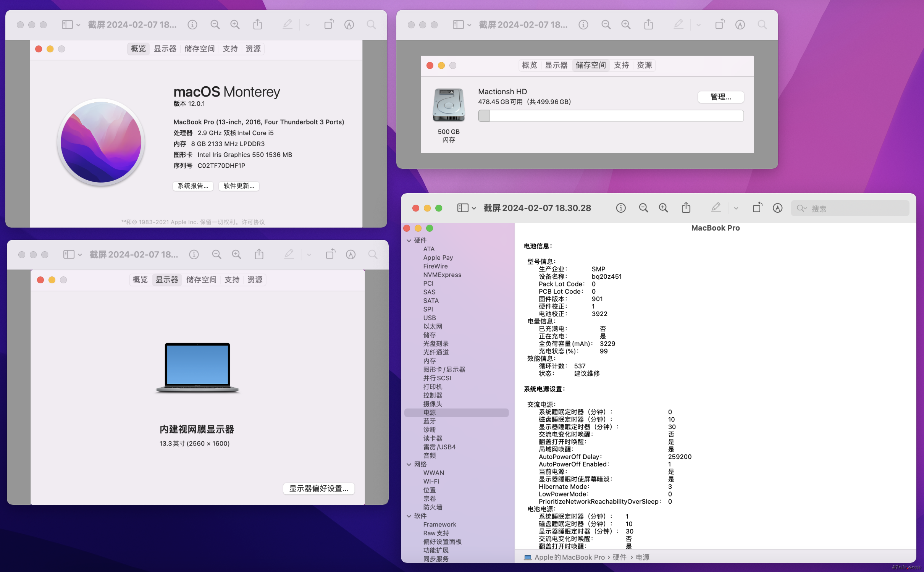Select NVMExpress in the hardware list
The image size is (924, 572).
point(442,275)
